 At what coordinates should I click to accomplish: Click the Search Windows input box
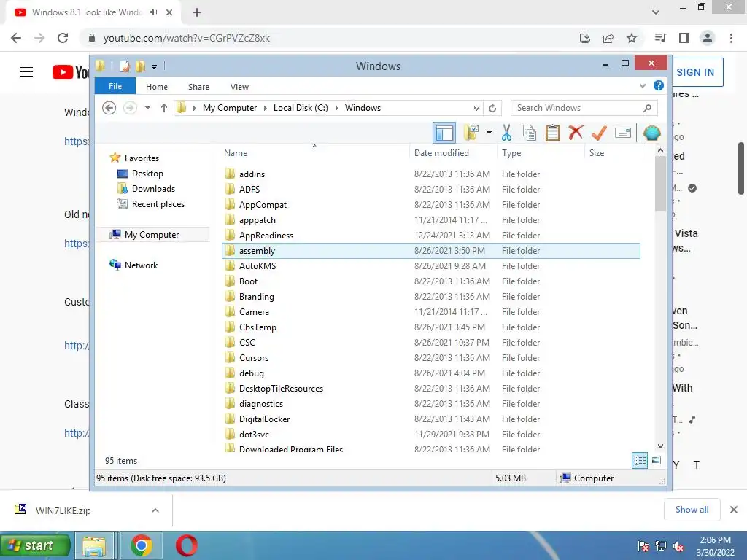pos(584,108)
